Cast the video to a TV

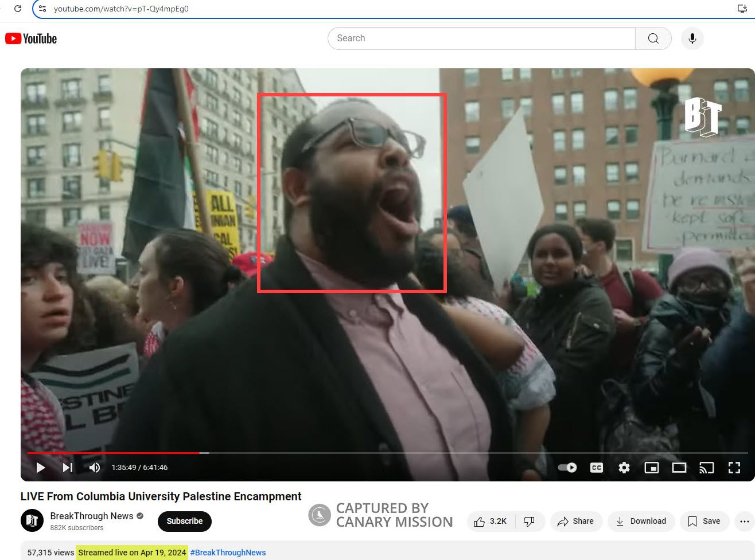click(706, 468)
